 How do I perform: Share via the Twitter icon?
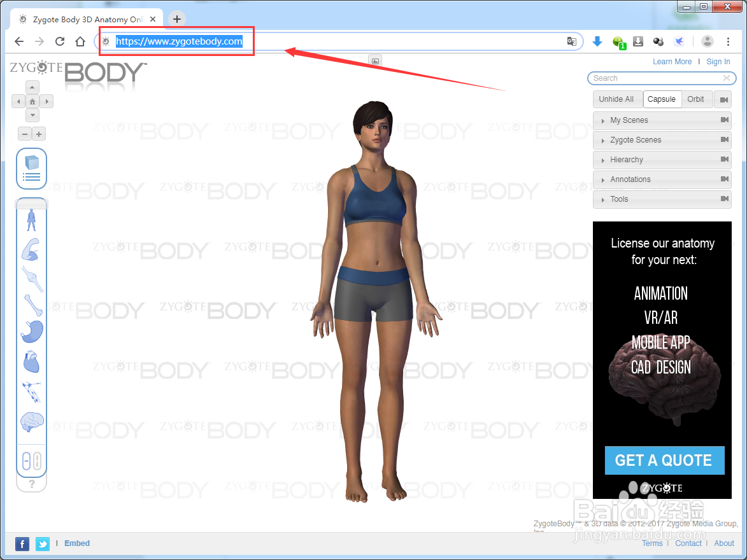tap(43, 543)
